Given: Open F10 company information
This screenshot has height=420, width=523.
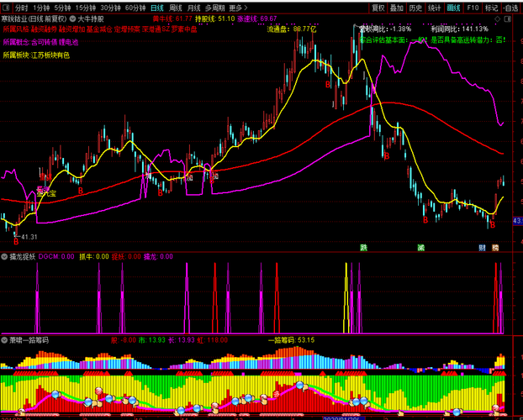Looking at the screenshot, I should tap(473, 8).
